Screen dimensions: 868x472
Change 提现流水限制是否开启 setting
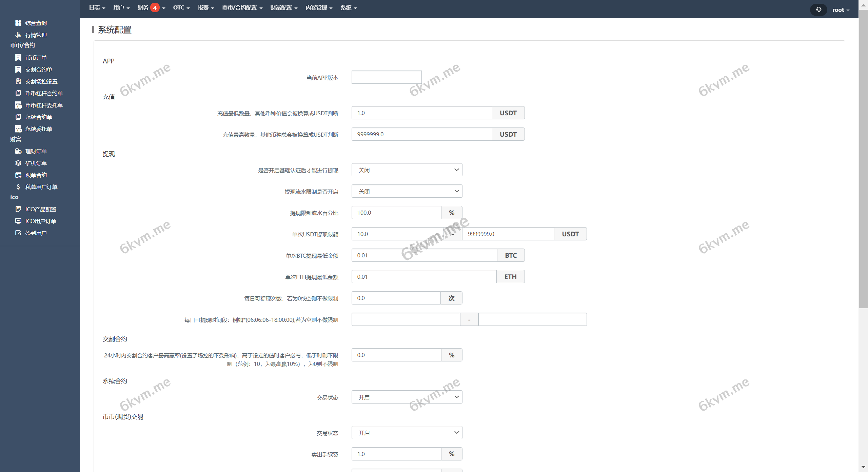point(407,191)
